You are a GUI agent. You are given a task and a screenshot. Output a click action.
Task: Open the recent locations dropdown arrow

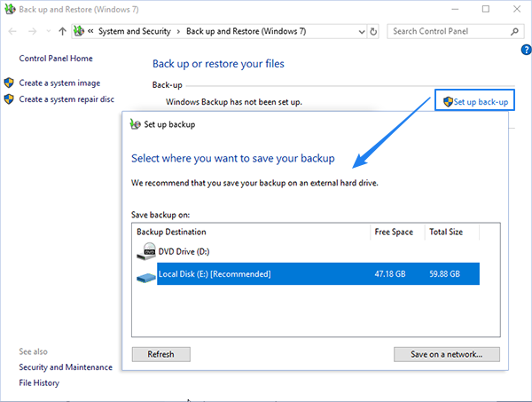point(49,32)
